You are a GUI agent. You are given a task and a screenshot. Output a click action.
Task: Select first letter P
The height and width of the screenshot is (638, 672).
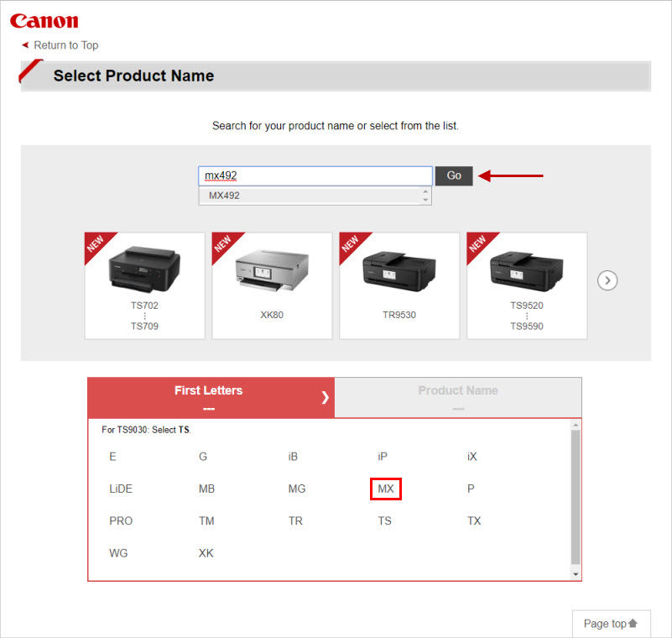click(471, 489)
